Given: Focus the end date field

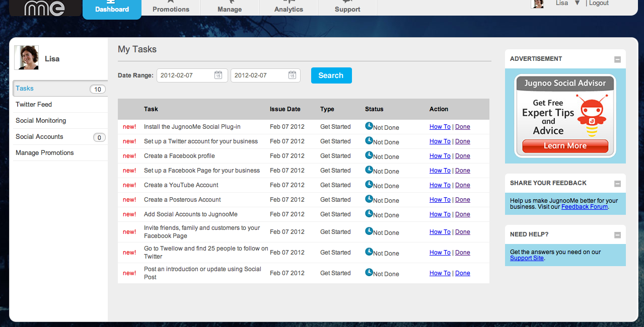Looking at the screenshot, I should click(265, 75).
